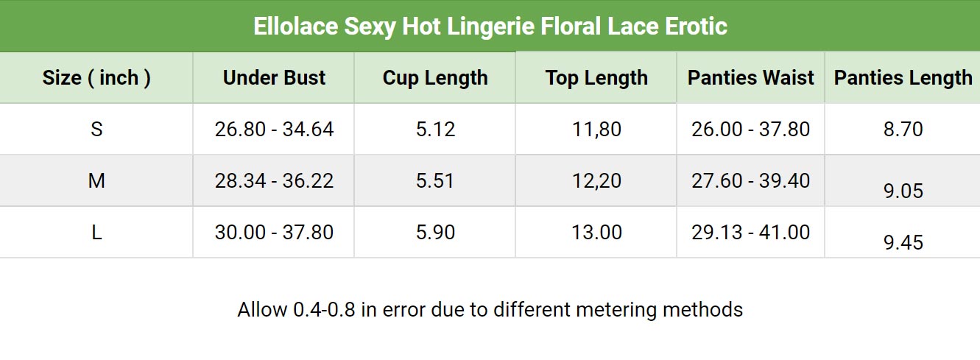Click the Ellolace table title banner

coord(490,27)
